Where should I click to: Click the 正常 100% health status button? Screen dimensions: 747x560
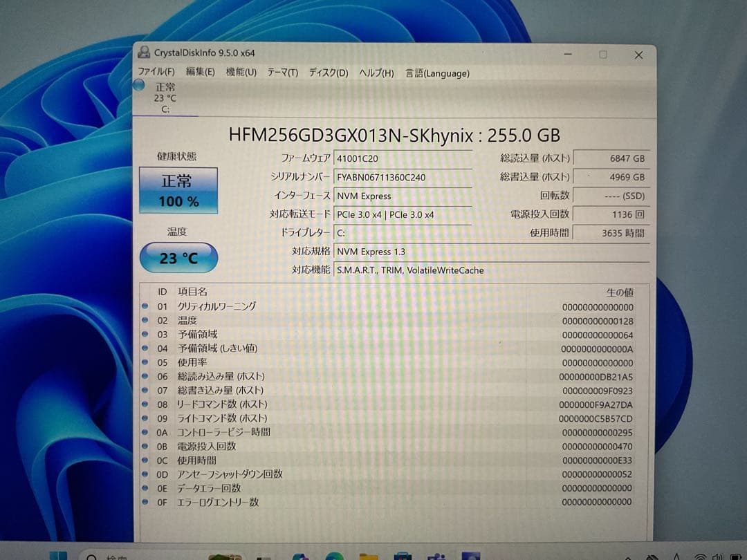pos(178,189)
